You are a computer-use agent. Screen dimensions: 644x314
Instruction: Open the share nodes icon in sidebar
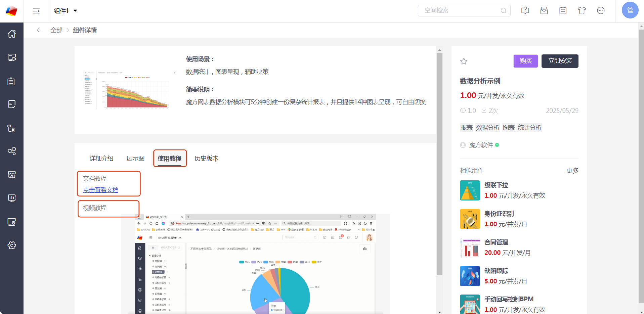click(x=12, y=151)
